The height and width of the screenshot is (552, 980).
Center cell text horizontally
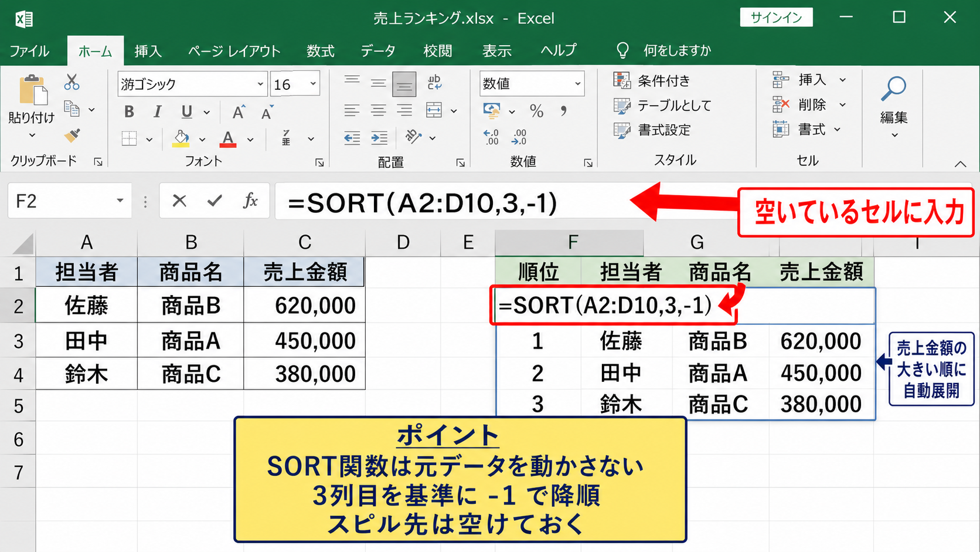(x=378, y=110)
